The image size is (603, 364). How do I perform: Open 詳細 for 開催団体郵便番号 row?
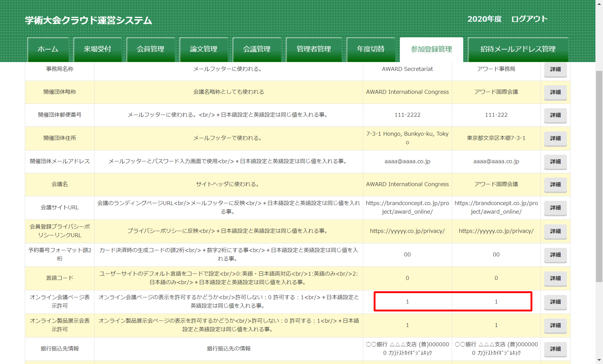coord(555,115)
